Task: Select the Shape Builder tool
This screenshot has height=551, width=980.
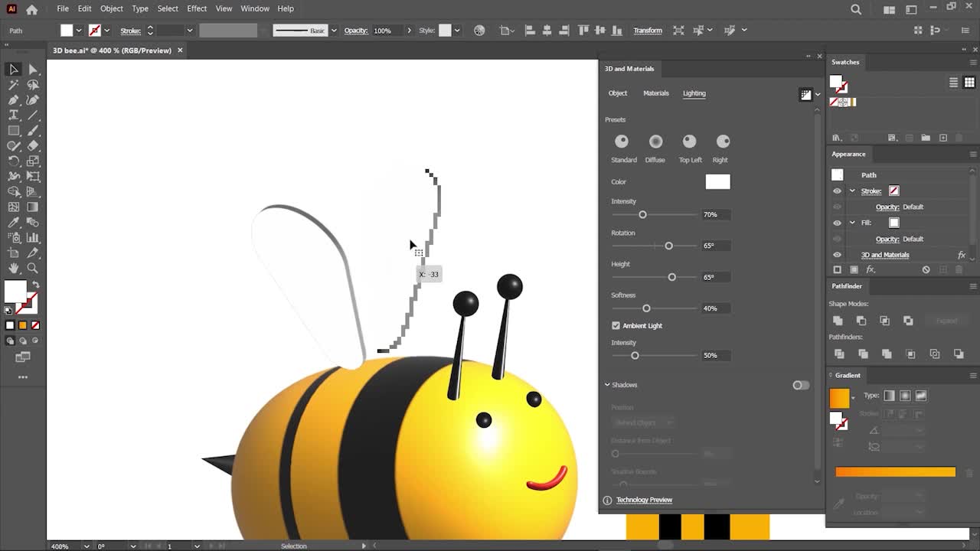Action: [x=14, y=192]
